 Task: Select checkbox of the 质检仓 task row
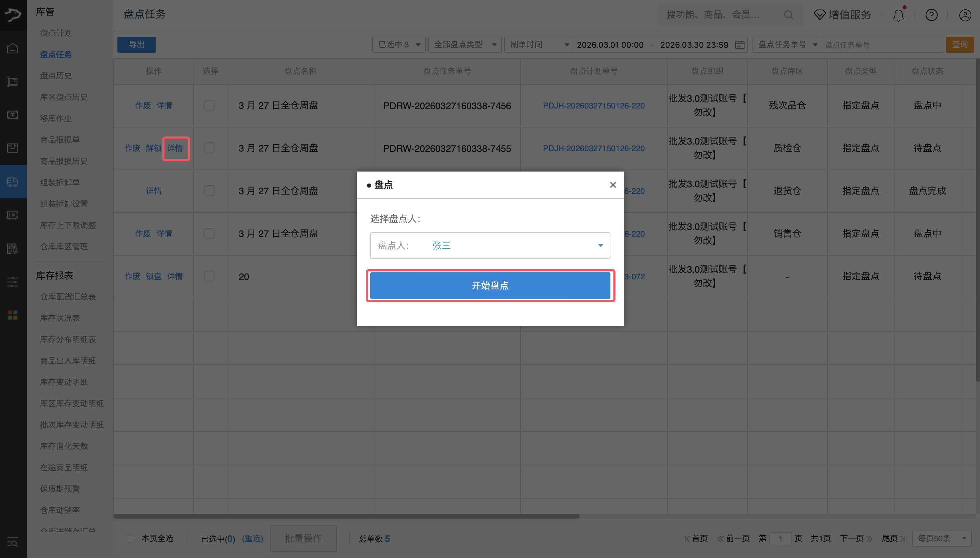[209, 148]
